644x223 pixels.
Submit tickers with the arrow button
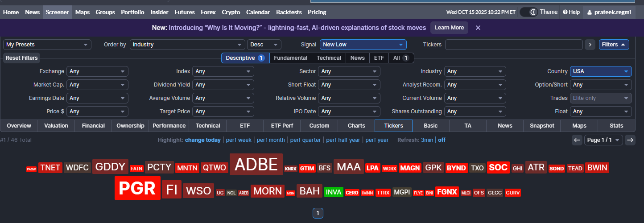tap(590, 45)
